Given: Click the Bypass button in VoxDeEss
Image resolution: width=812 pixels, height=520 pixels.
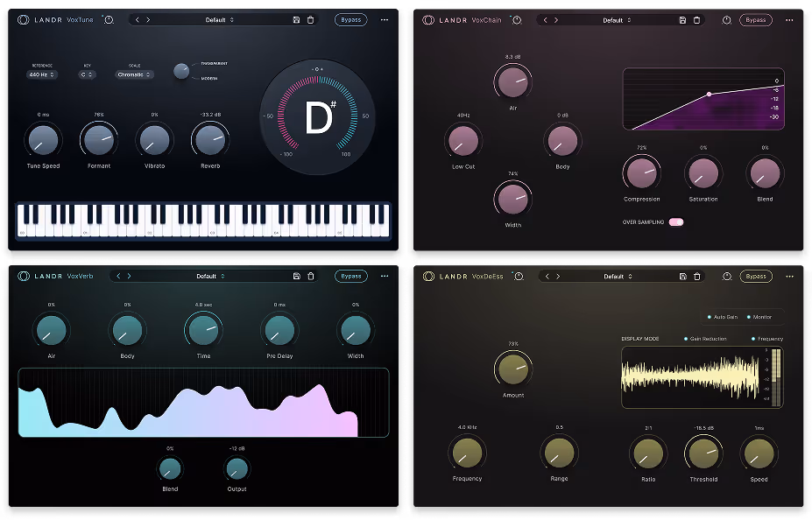Looking at the screenshot, I should (756, 277).
